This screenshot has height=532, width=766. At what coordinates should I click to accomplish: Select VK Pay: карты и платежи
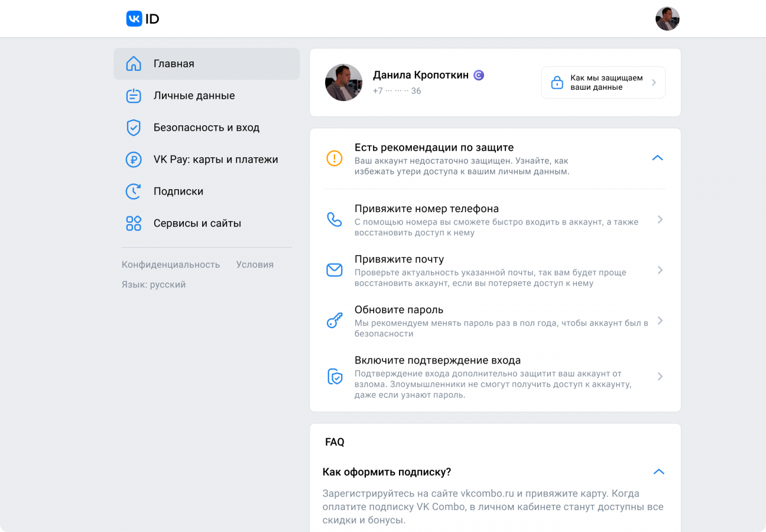tap(207, 160)
